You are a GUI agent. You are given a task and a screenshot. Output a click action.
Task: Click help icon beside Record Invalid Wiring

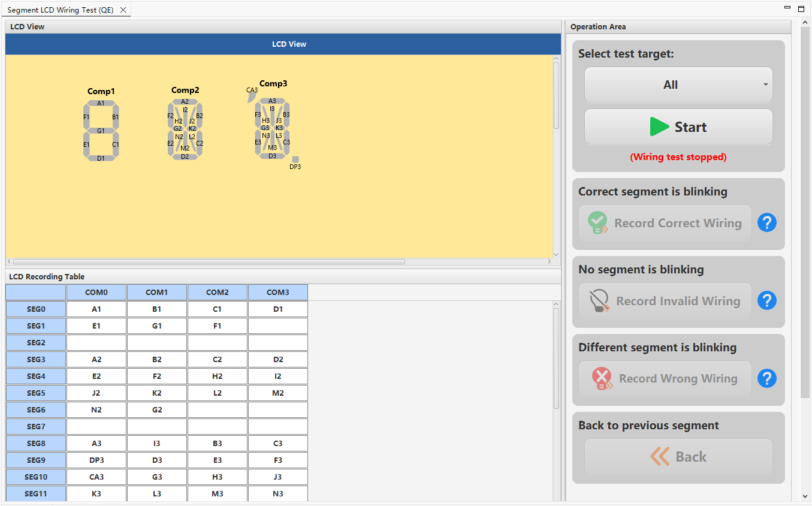[766, 301]
